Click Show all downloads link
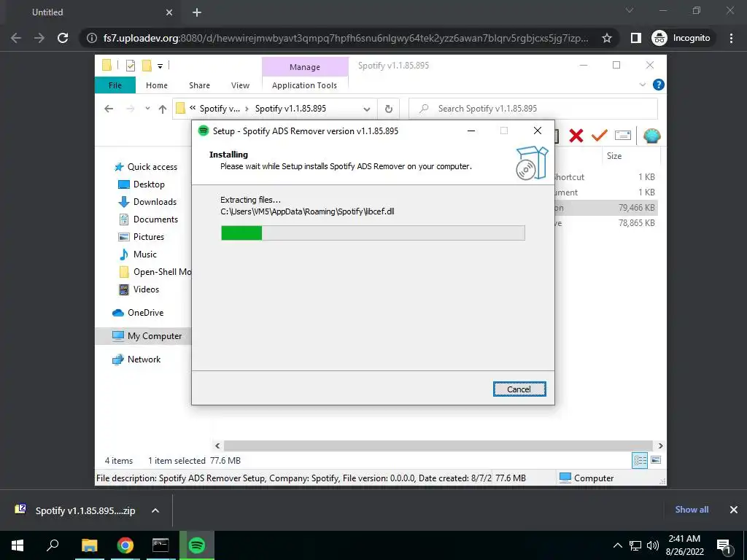747x560 pixels. tap(692, 510)
